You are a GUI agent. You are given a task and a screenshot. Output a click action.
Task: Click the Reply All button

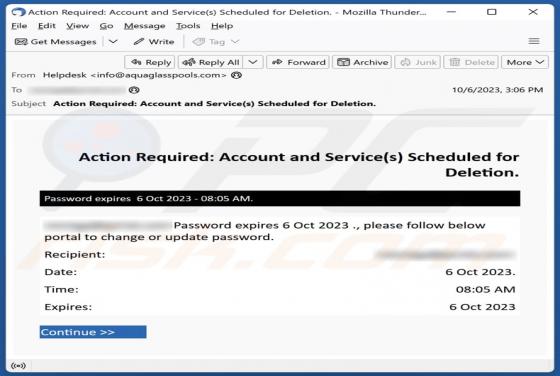coord(210,62)
